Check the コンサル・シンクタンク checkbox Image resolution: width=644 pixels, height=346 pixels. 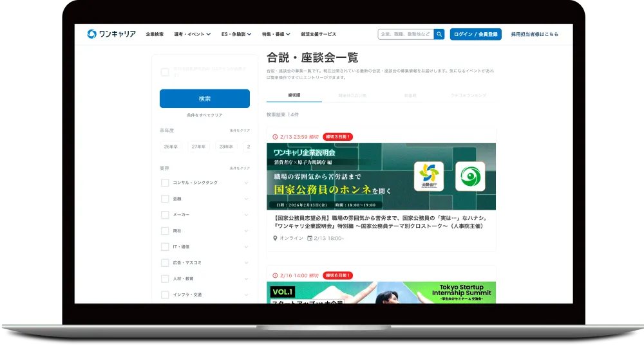pos(165,183)
